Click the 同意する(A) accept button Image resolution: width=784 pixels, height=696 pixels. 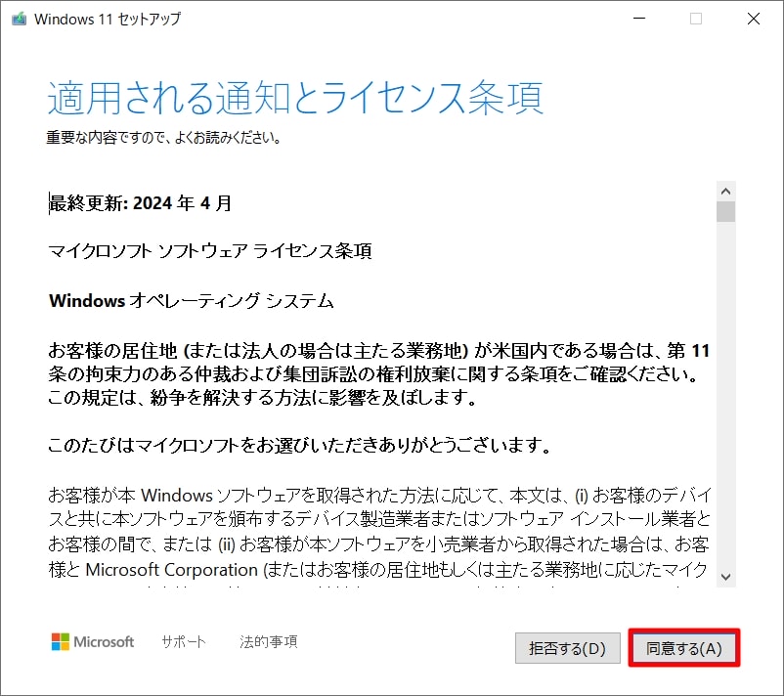[x=684, y=648]
